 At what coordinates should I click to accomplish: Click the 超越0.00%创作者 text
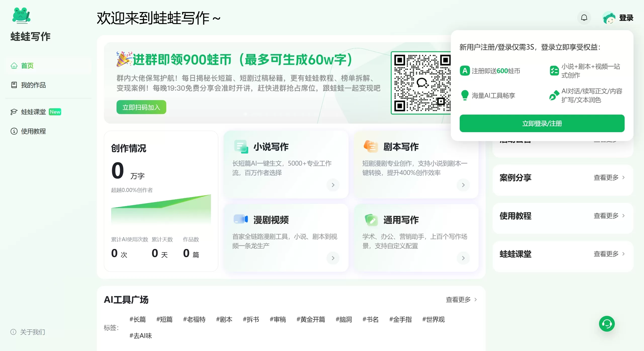click(132, 190)
